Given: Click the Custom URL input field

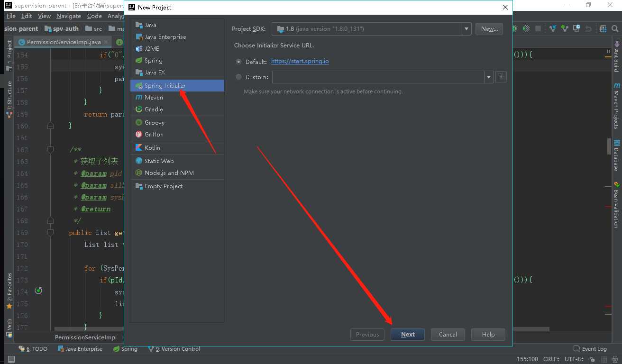Looking at the screenshot, I should point(378,77).
